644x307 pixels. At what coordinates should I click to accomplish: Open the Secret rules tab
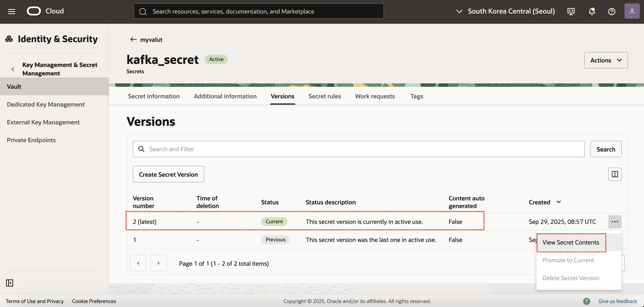click(x=325, y=96)
